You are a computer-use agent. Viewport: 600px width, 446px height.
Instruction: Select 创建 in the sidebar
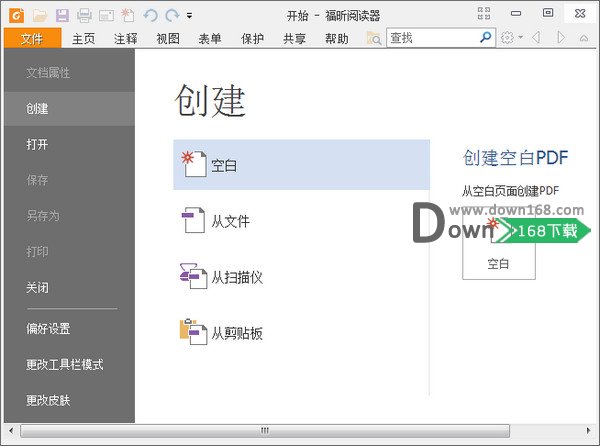pos(69,109)
